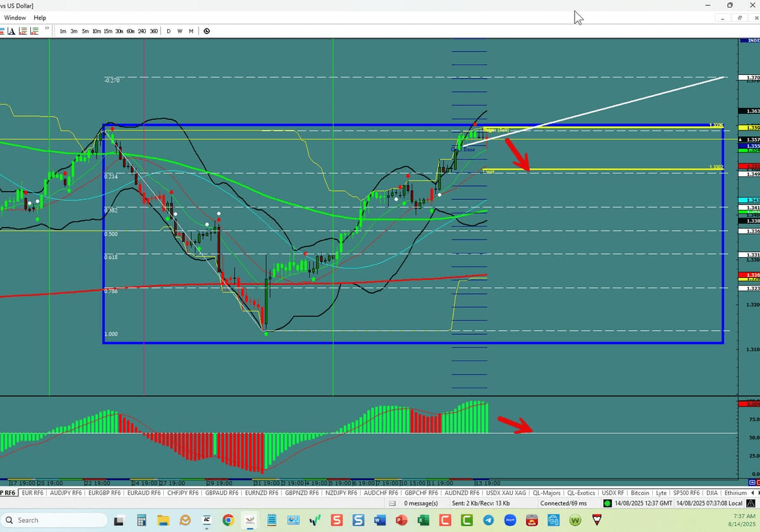
Task: Click the envelope messages icon in the status bar
Action: 394,503
